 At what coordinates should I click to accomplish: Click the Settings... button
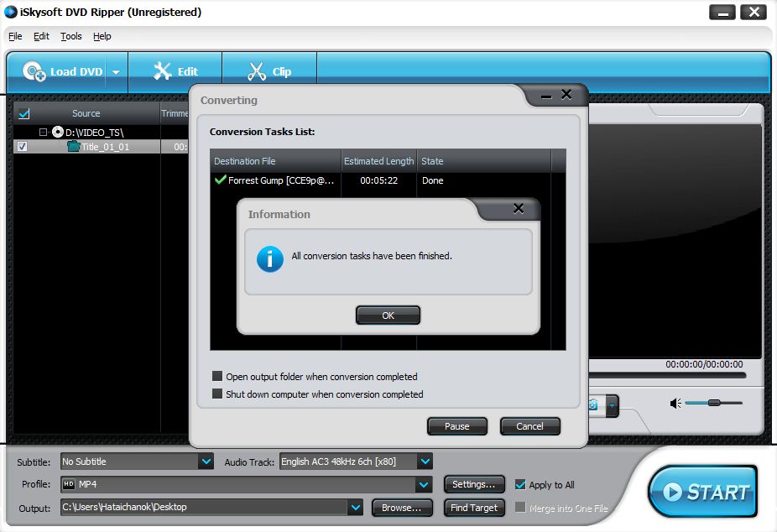point(474,484)
